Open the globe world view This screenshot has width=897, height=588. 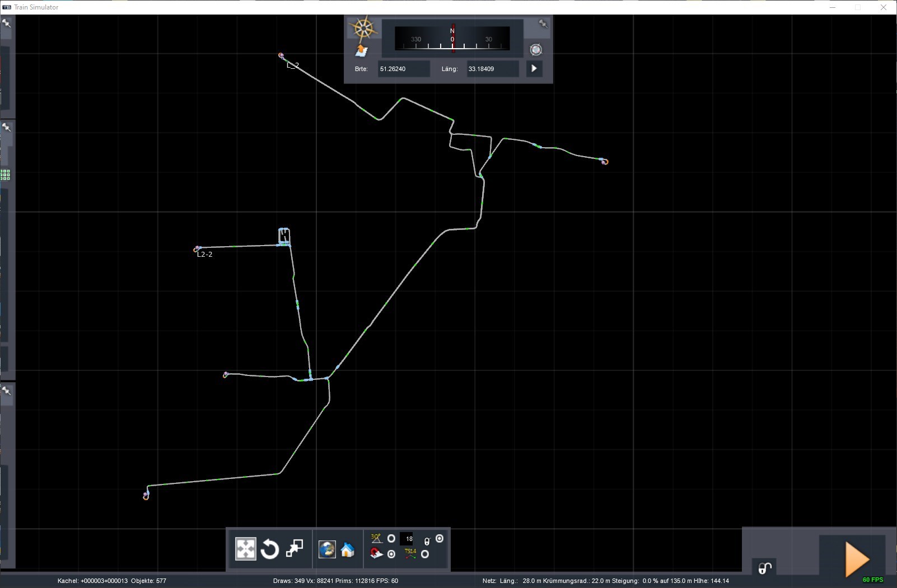click(x=327, y=549)
